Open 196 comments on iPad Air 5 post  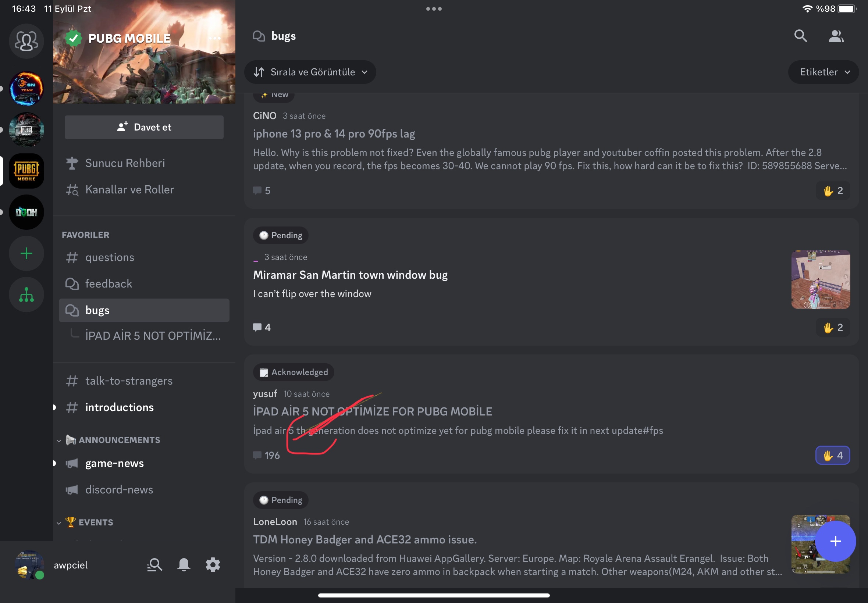pyautogui.click(x=266, y=455)
